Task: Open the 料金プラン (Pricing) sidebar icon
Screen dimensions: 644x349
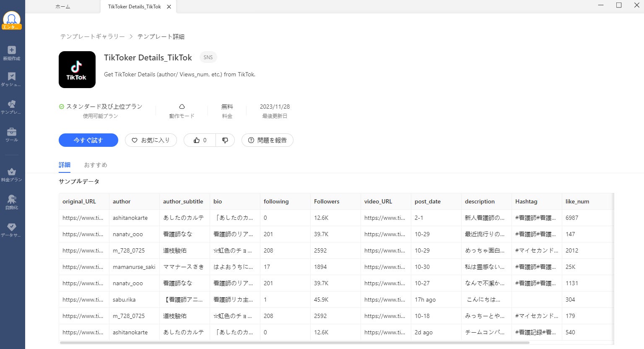Action: point(12,174)
